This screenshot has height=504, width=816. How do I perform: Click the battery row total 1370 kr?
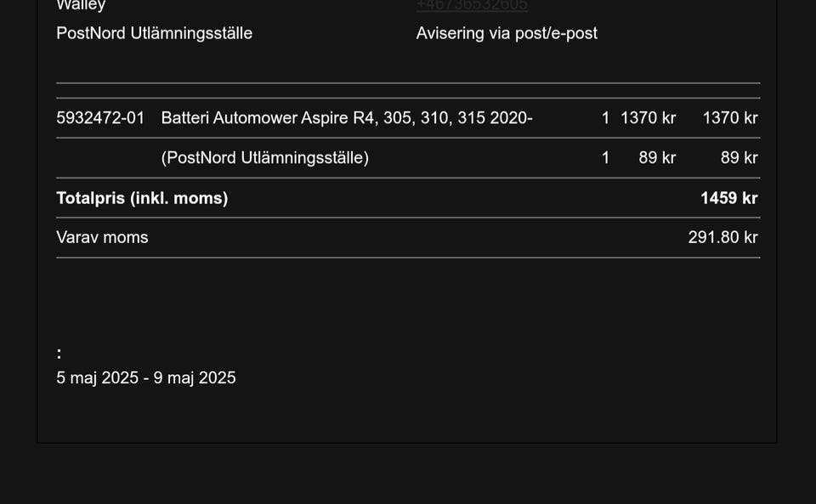pyautogui.click(x=730, y=118)
